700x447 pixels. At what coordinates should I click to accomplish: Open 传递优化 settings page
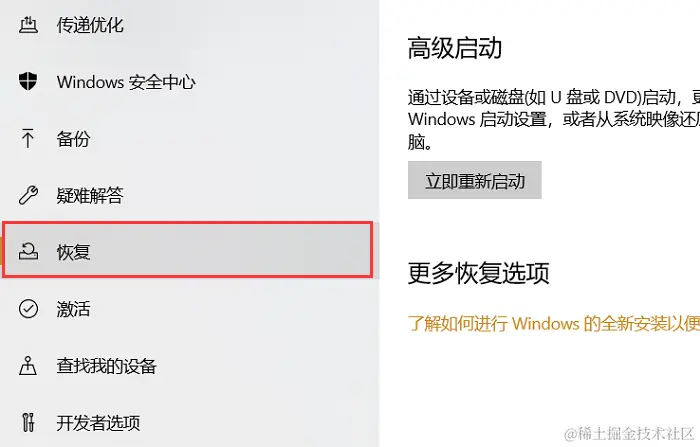click(90, 25)
